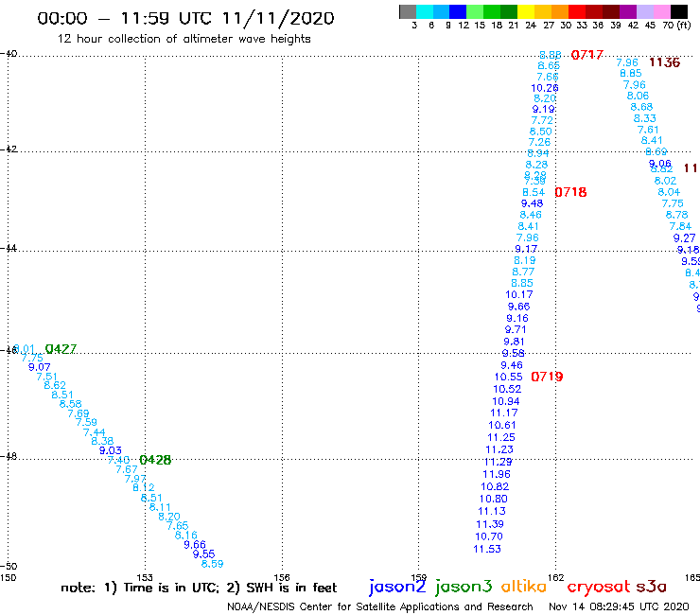700x615 pixels.
Task: Click the wave height value 11.96
Action: (497, 474)
